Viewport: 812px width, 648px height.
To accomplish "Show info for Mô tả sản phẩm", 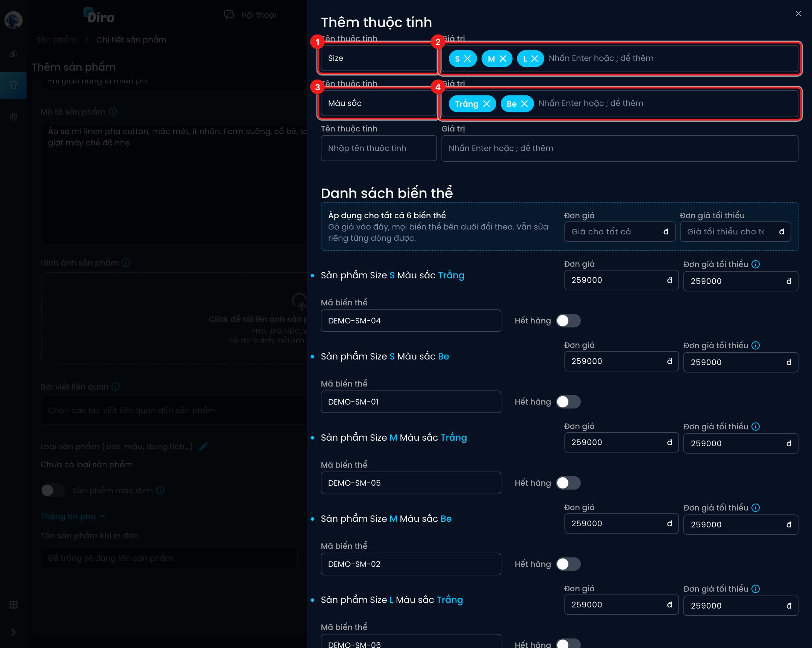I will (x=113, y=112).
